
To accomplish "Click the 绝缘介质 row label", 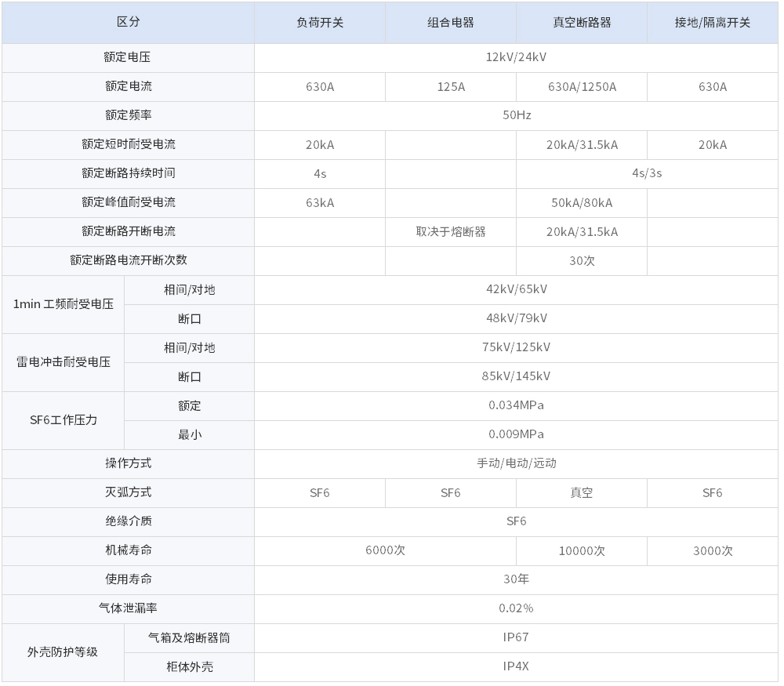I will click(128, 521).
